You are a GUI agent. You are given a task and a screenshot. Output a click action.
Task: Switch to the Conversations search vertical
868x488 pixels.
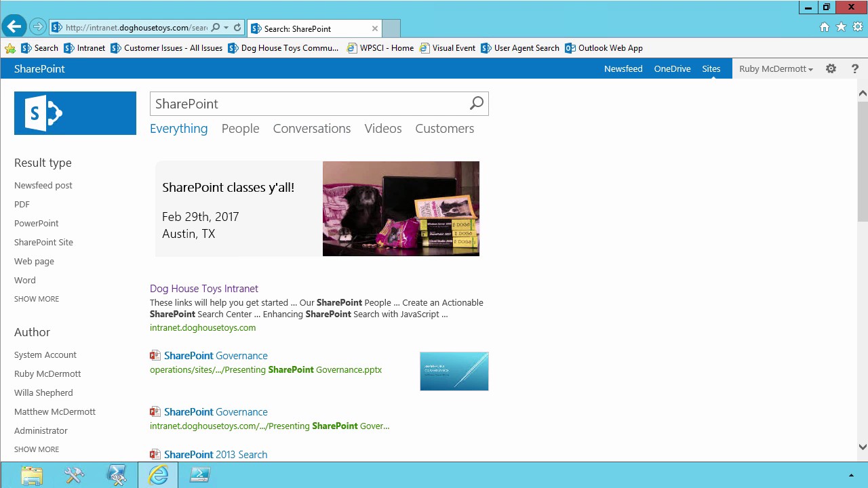(312, 129)
